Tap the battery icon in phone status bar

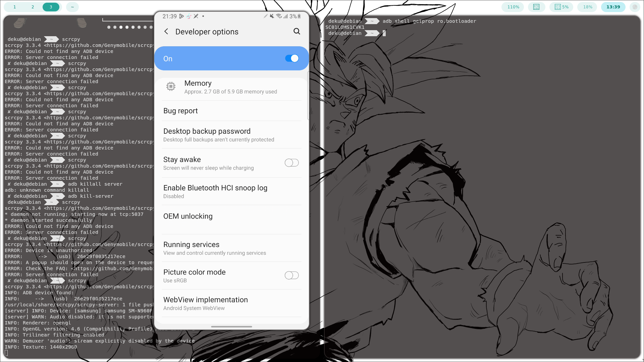coord(299,16)
